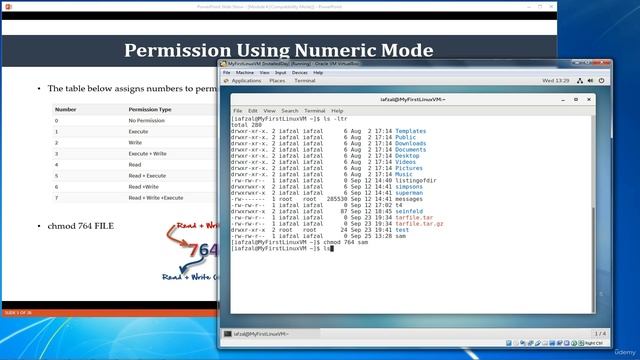Click simpsons directory name in terminal
The width and height of the screenshot is (640, 360).
coord(409,187)
